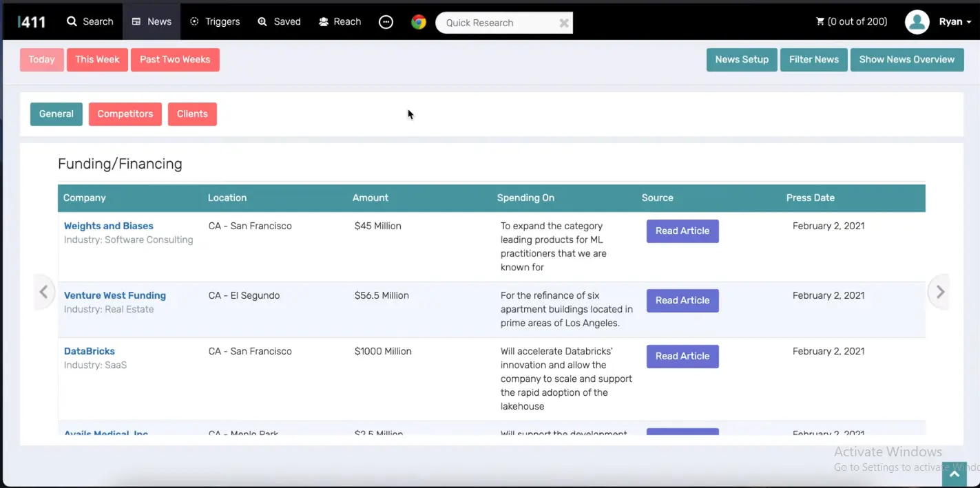The height and width of the screenshot is (488, 980).
Task: Open the Search nav item
Action: point(90,21)
